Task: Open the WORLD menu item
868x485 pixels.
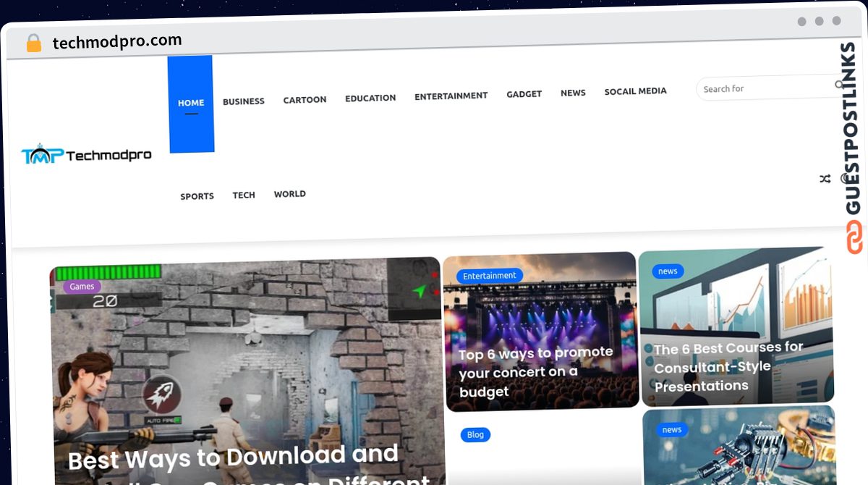Action: click(x=289, y=194)
